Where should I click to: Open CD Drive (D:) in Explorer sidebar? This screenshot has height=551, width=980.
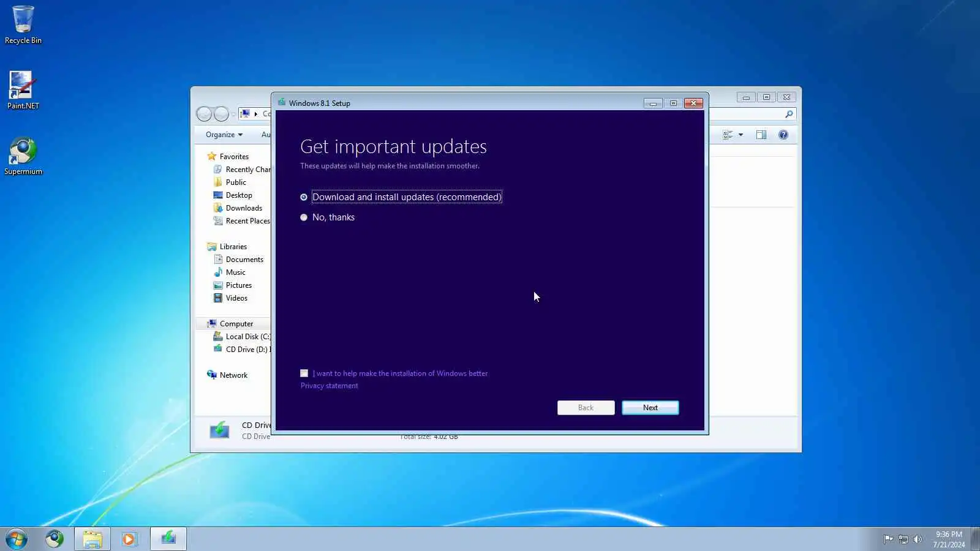coord(247,350)
